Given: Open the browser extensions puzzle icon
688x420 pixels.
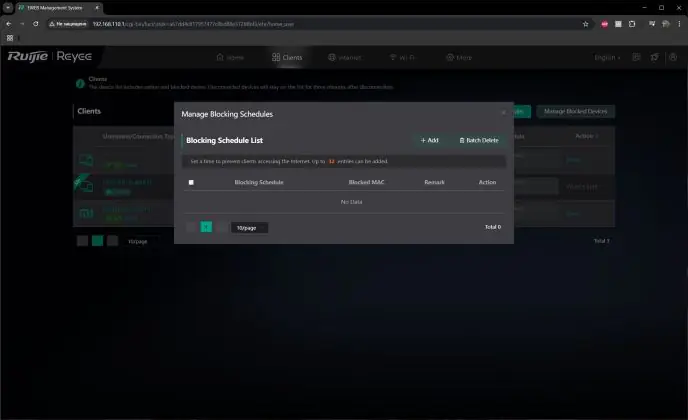Looking at the screenshot, I should click(632, 24).
